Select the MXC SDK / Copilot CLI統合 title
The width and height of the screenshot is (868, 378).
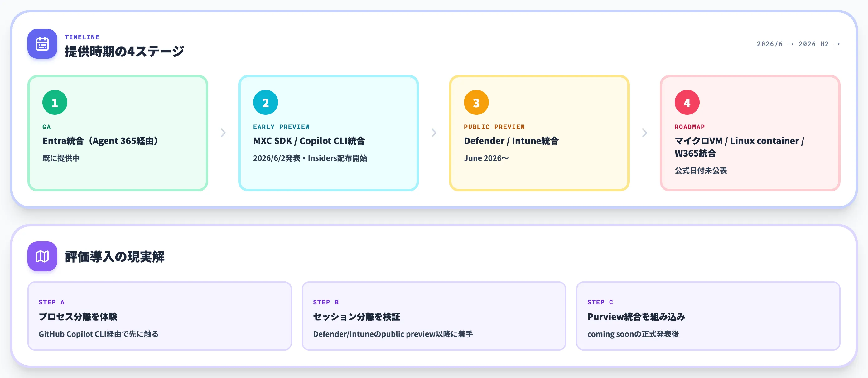(x=309, y=141)
